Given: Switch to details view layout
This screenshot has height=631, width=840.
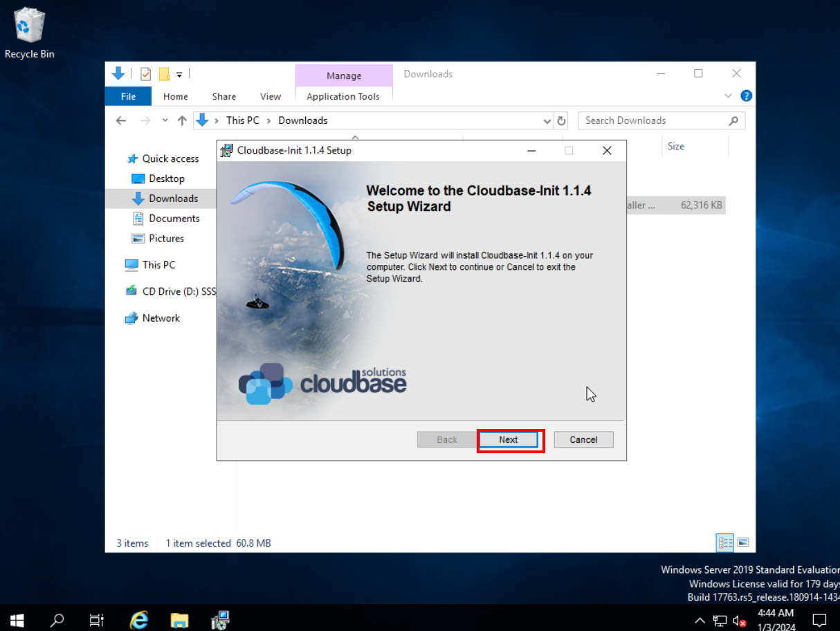Looking at the screenshot, I should click(725, 543).
